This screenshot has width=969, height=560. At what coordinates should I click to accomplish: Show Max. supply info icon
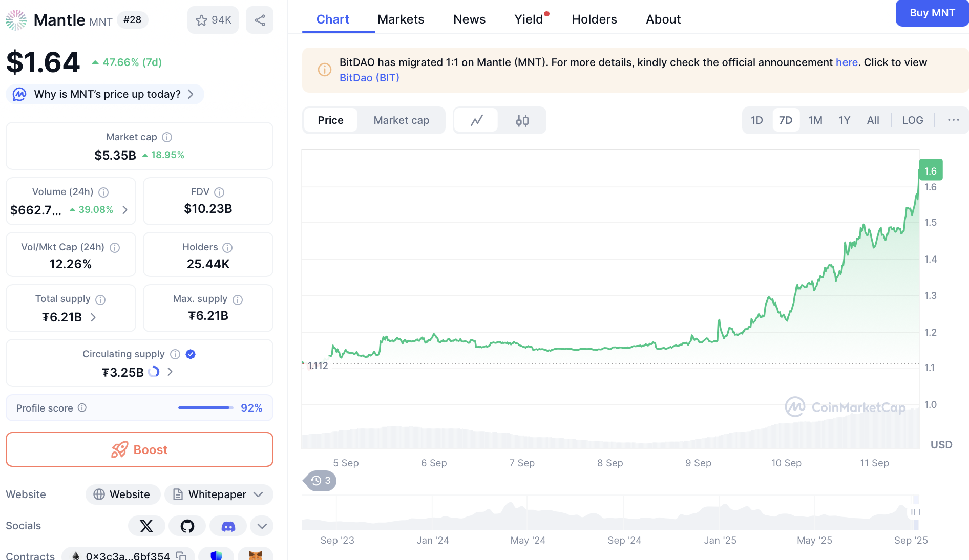click(x=238, y=299)
